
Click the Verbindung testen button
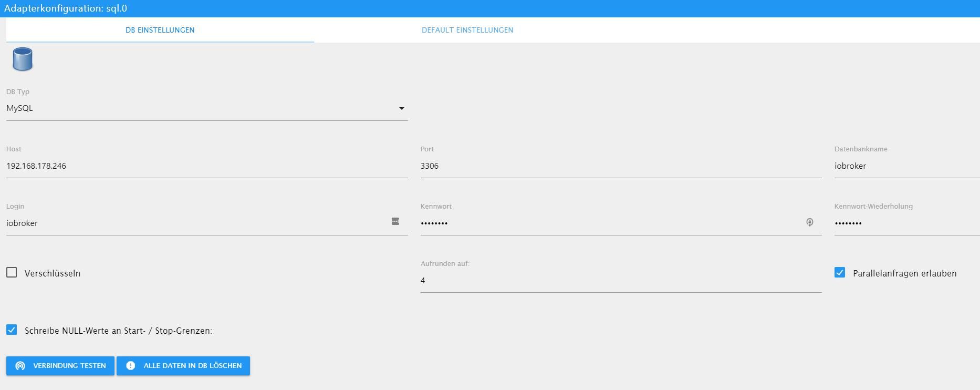[60, 366]
